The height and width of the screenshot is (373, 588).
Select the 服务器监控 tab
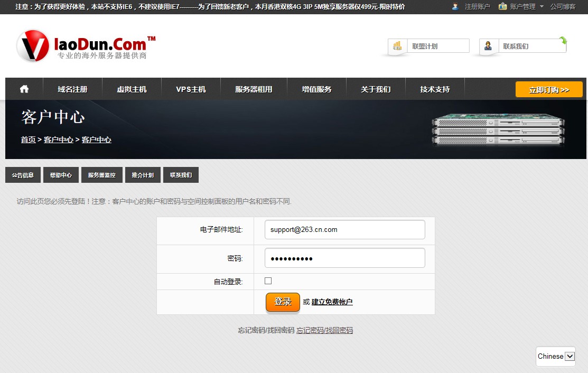[101, 175]
